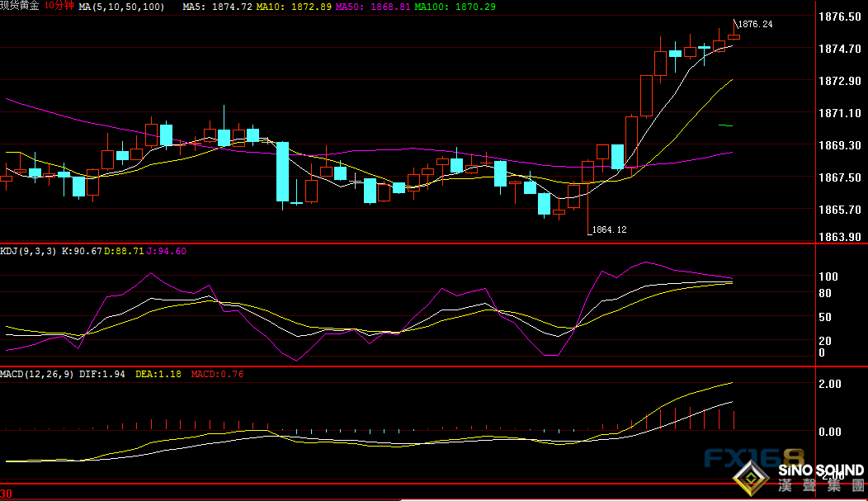Click the magenta J:94.60 value label
Viewport: 868px width, 501px height.
(167, 251)
